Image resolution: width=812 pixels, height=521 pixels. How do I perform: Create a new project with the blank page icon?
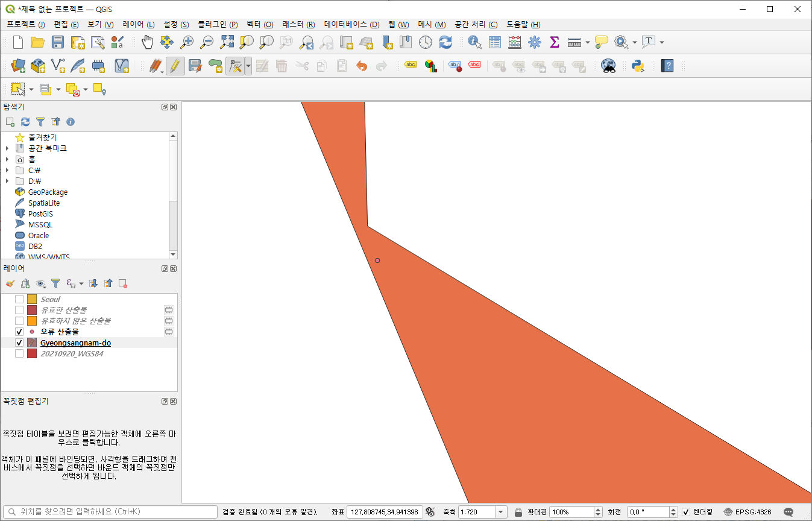[x=18, y=42]
